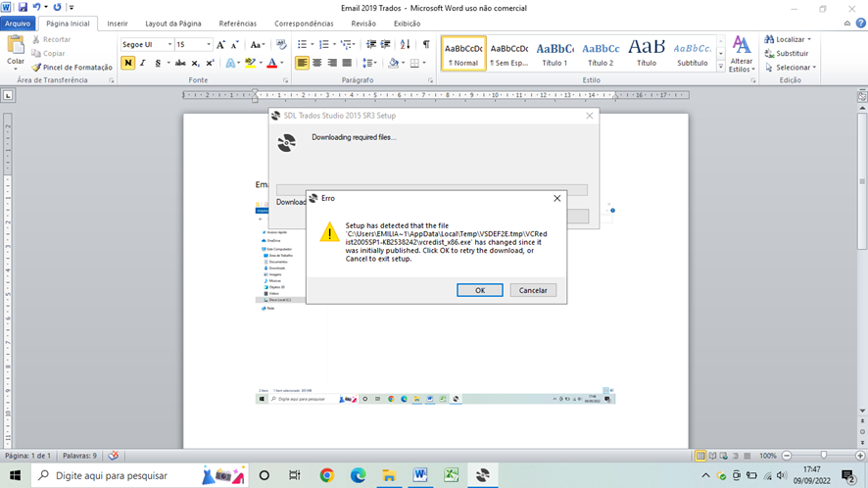The width and height of the screenshot is (868, 488).
Task: Click the shading paint bucket icon
Action: (x=393, y=63)
